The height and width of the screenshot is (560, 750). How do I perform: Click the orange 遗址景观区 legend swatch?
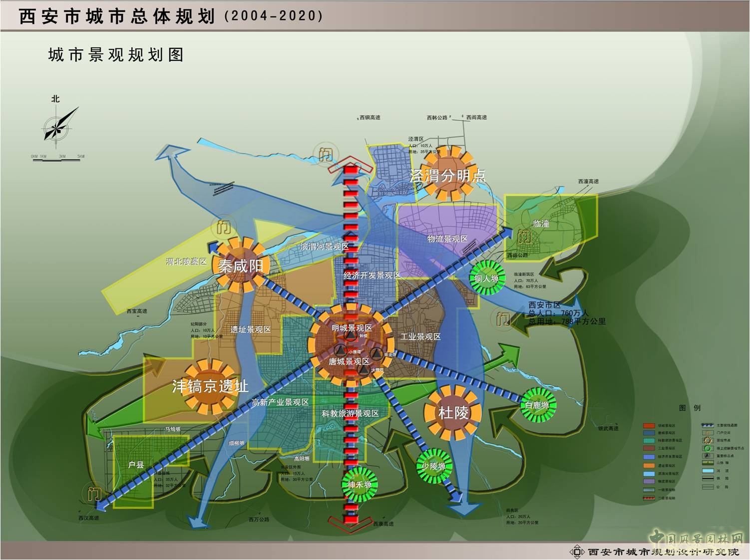click(649, 465)
